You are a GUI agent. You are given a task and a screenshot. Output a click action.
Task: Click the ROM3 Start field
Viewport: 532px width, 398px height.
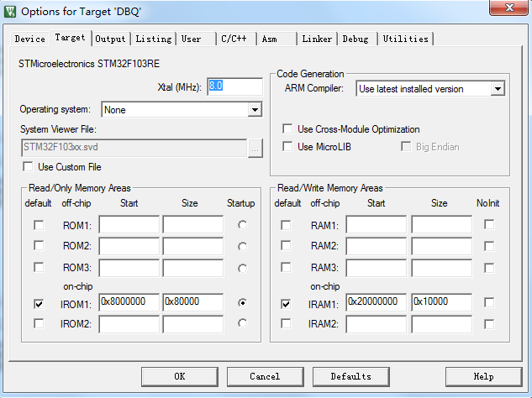click(129, 268)
